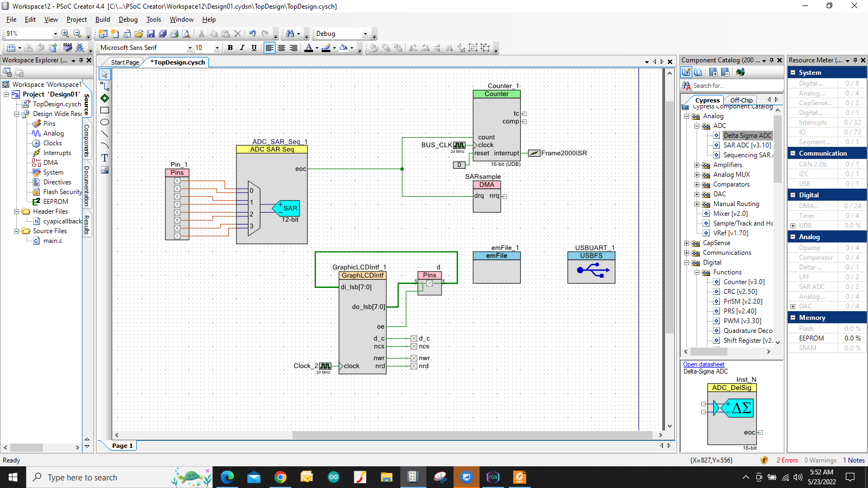
Task: Collapse the System section in Resource Meter
Action: pos(793,73)
